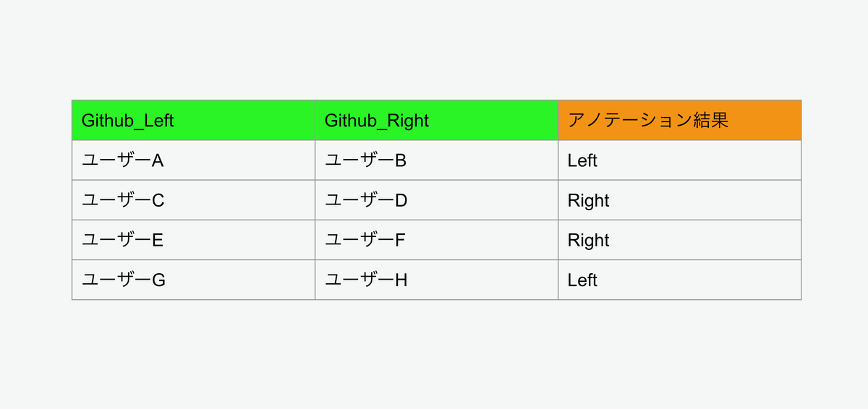Viewport: 868px width, 409px height.
Task: Select the ユーザーA cell
Action: pyautogui.click(x=193, y=160)
